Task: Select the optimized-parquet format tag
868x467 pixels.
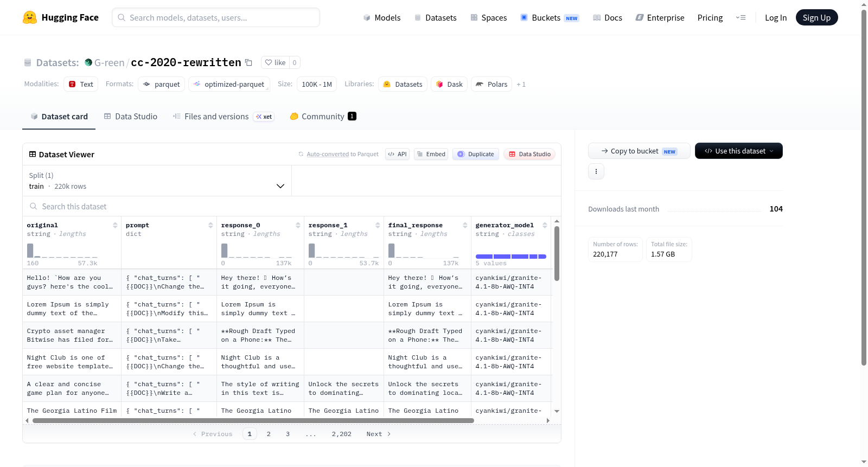Action: click(229, 84)
